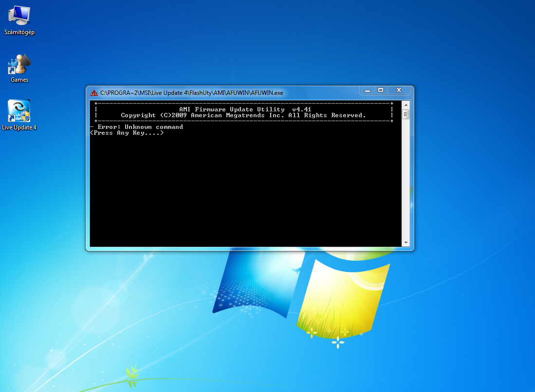Screen dimensions: 535x392
Task: Click the AFUWIN.exe title bar path text
Action: [x=191, y=93]
